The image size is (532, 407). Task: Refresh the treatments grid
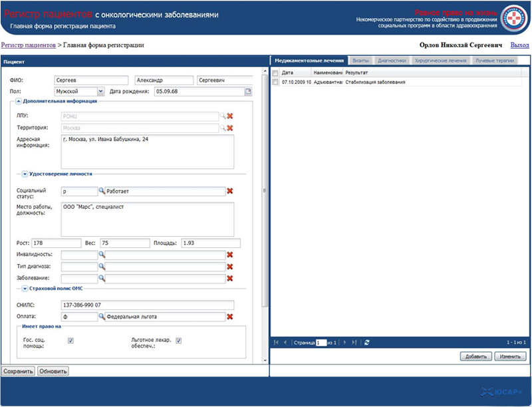(367, 342)
